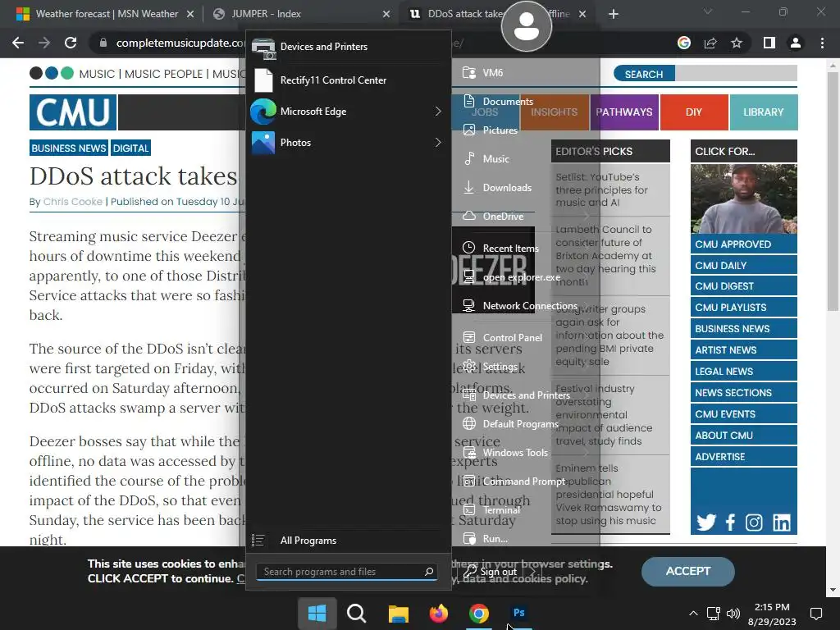Open CMU DAILY sidebar link

pos(743,265)
